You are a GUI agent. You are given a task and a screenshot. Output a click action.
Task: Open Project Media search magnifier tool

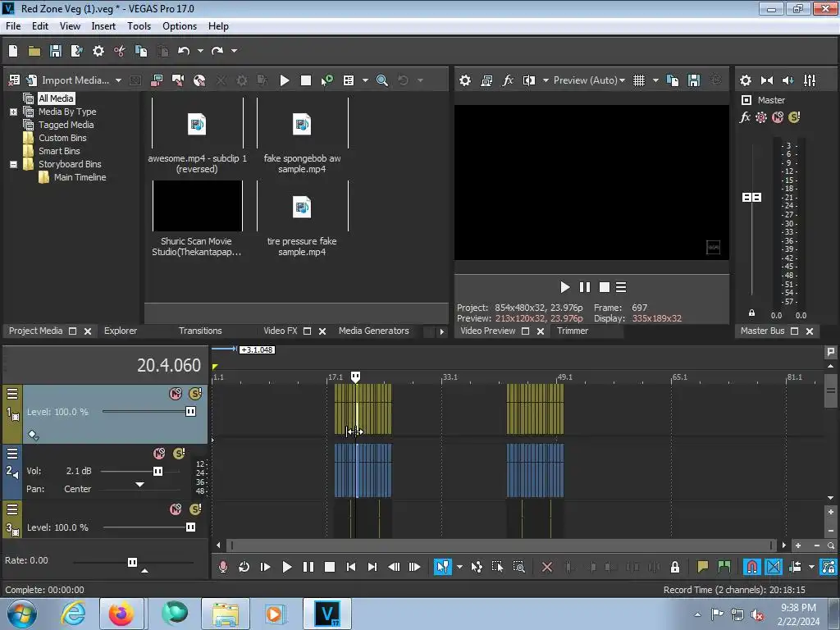click(382, 80)
